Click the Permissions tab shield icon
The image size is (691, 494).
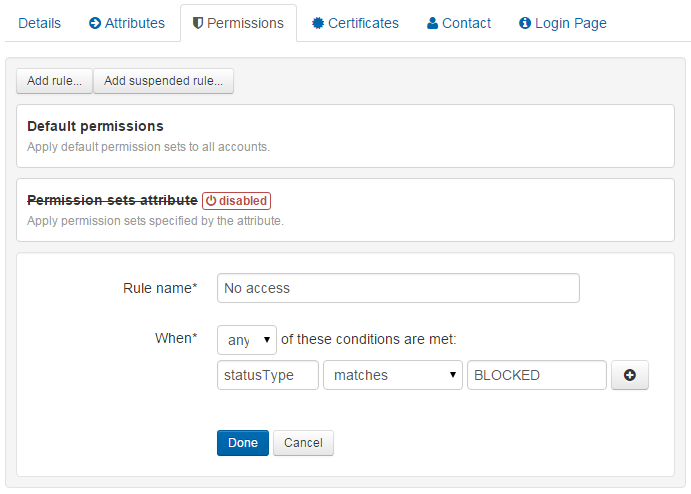(200, 23)
